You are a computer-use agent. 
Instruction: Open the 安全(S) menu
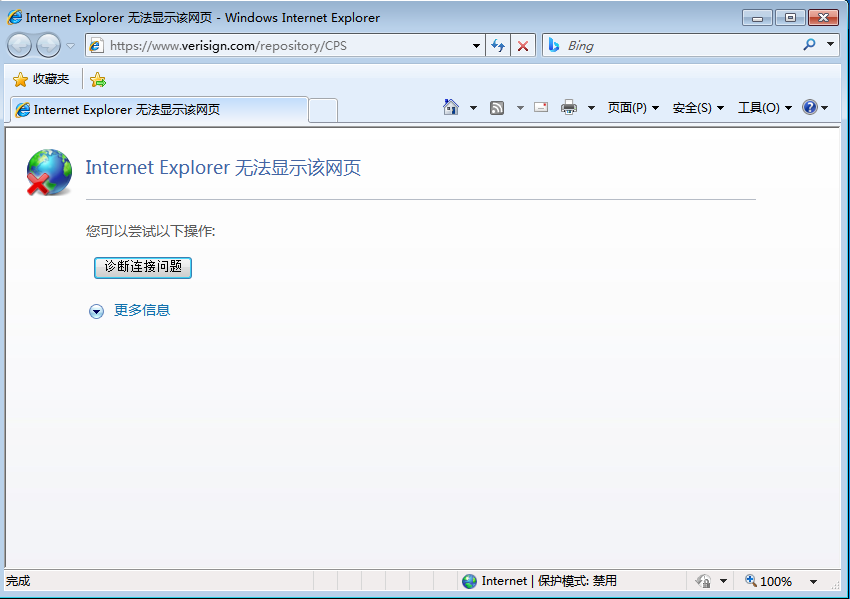tap(698, 108)
